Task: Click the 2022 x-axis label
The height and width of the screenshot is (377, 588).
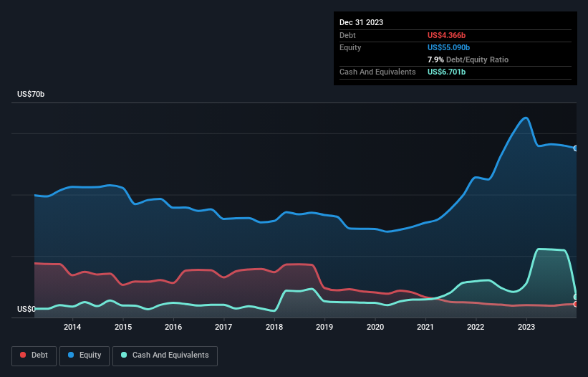Action: [476, 327]
